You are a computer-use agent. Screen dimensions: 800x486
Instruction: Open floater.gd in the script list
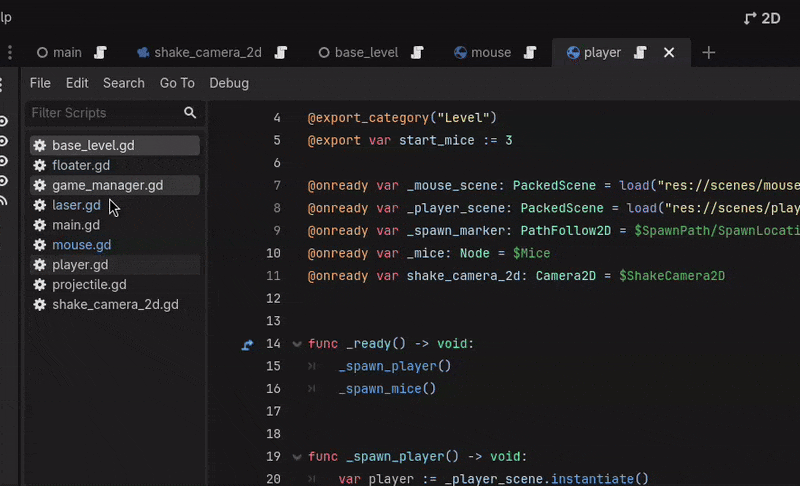pyautogui.click(x=115, y=165)
